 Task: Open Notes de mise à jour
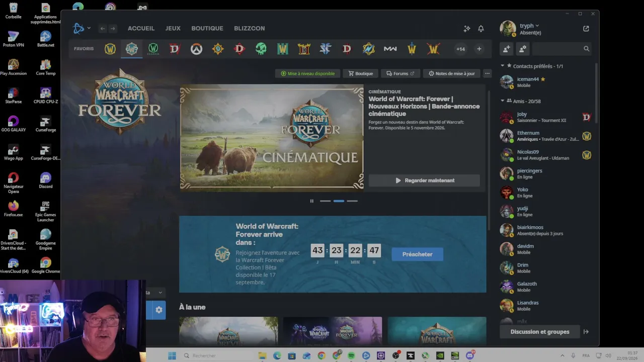[451, 73]
